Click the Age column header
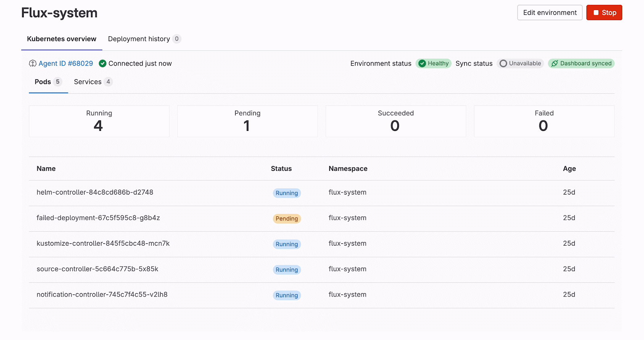The width and height of the screenshot is (644, 340). [x=570, y=169]
